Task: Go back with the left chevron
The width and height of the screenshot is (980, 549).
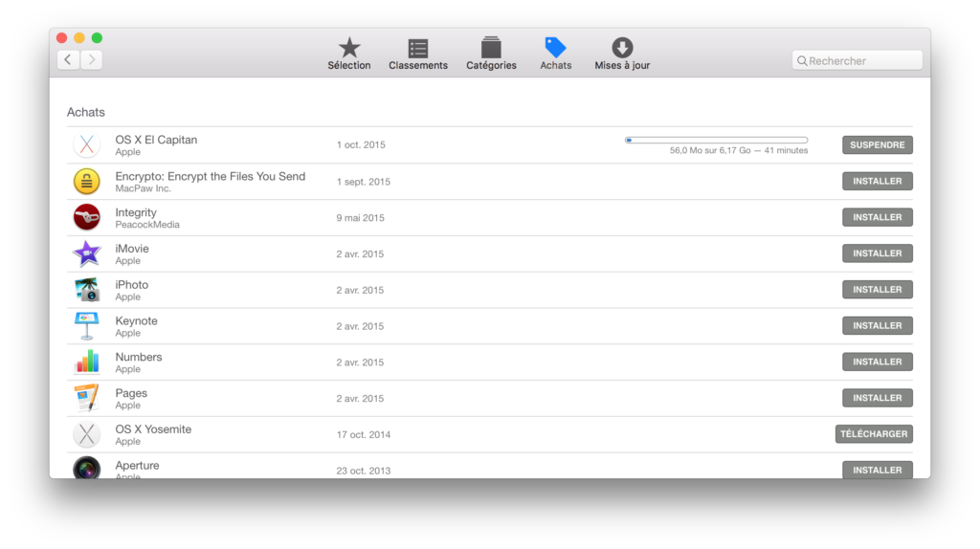Action: pyautogui.click(x=68, y=60)
